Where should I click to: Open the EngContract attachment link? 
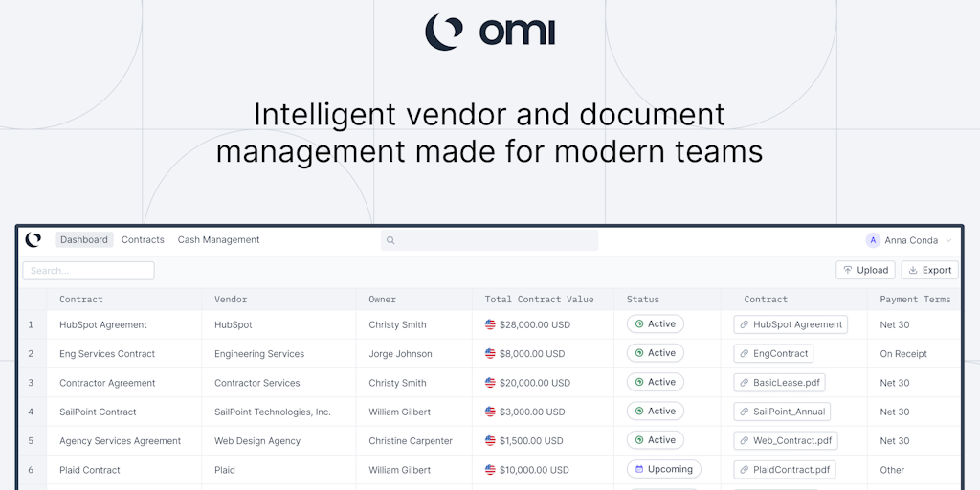point(773,353)
